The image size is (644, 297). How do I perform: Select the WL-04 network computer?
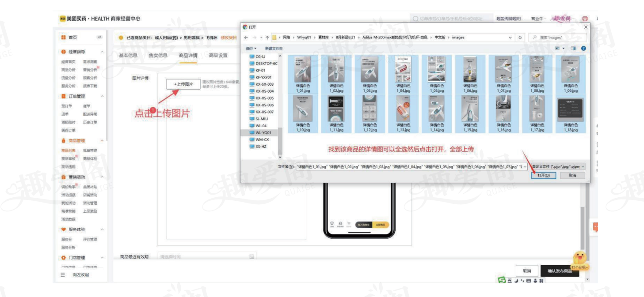click(x=260, y=126)
